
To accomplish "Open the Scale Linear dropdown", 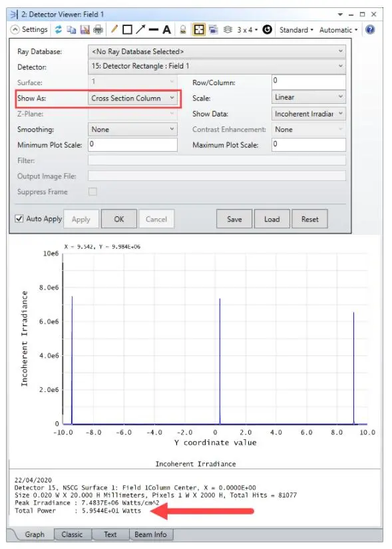I will (309, 97).
